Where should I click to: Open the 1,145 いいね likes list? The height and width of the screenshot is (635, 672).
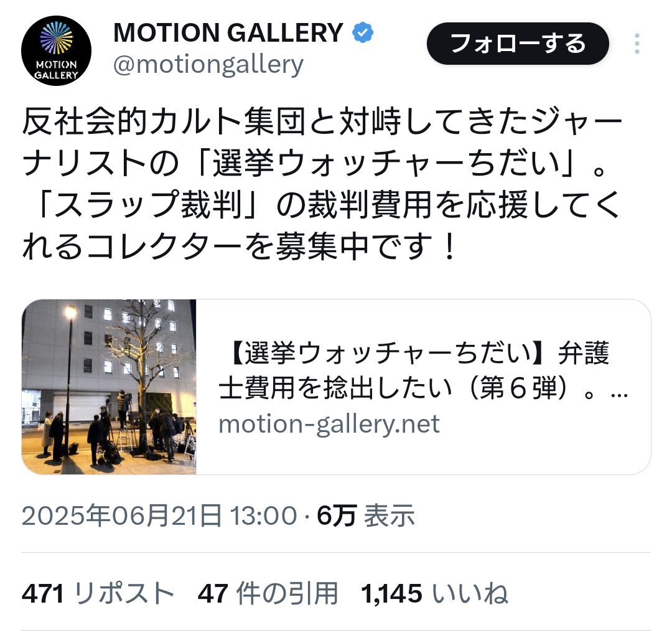[434, 593]
